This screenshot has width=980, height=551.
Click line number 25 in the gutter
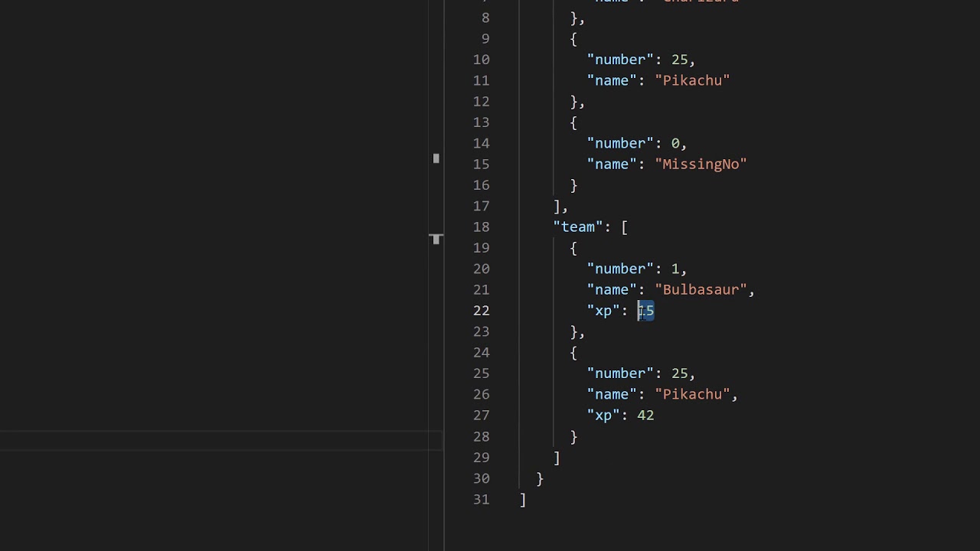[481, 373]
